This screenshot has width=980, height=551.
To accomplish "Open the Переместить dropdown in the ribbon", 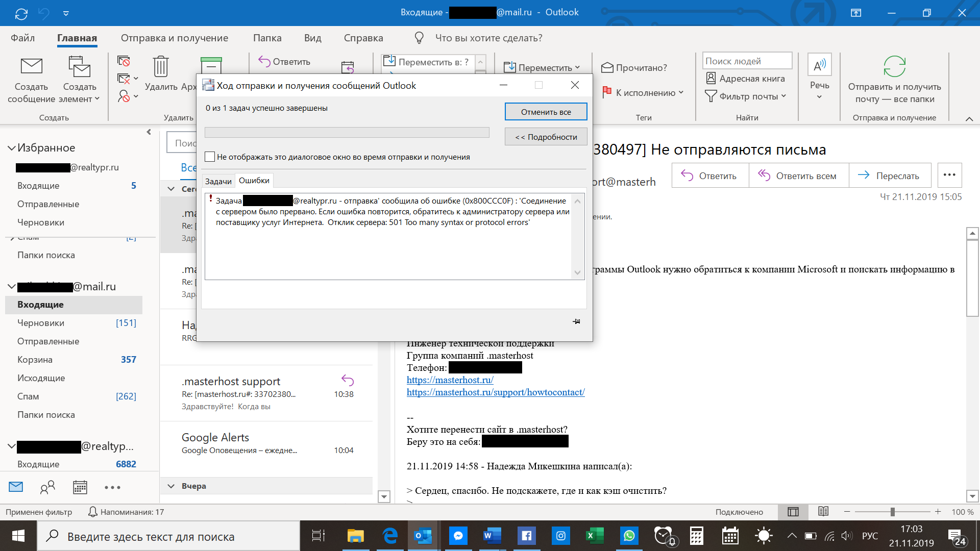I will [x=542, y=67].
